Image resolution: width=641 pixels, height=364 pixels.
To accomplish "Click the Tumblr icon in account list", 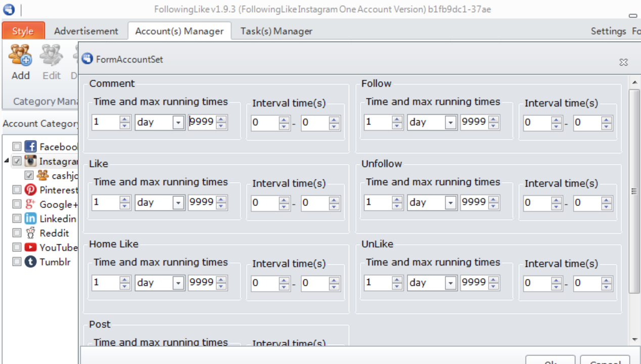I will (x=31, y=262).
